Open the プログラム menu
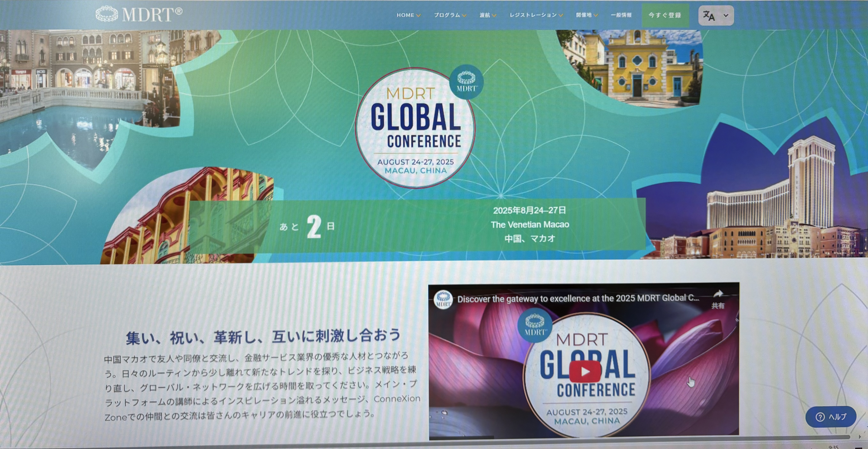Viewport: 868px width, 449px height. point(447,15)
